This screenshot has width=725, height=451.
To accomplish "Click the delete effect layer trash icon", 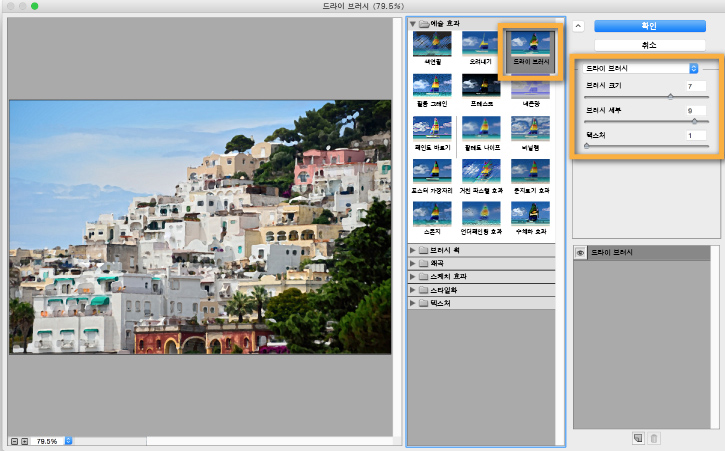I will tap(654, 438).
